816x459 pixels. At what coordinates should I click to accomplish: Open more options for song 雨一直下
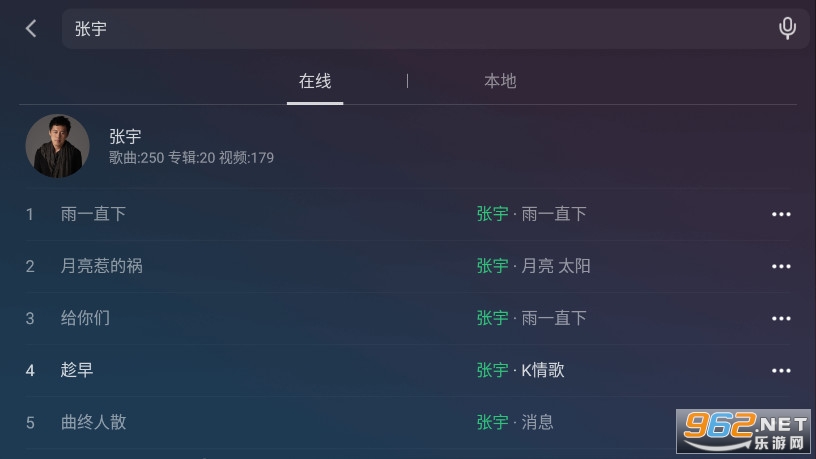(x=781, y=214)
